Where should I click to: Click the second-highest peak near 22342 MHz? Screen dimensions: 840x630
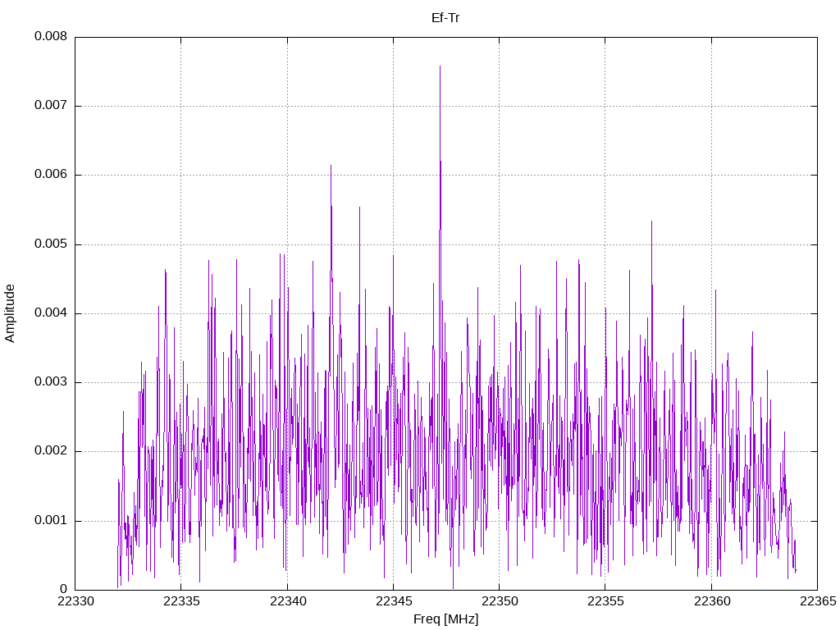331,166
